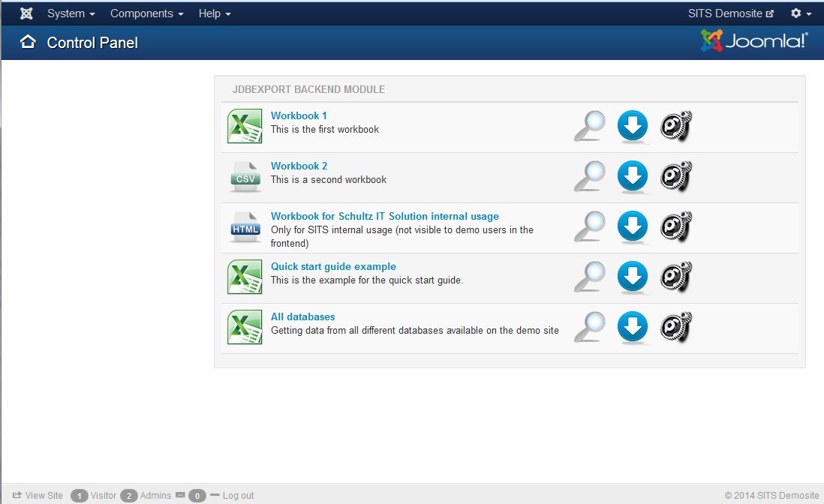Image resolution: width=824 pixels, height=504 pixels.
Task: Click the gear icon for the Schultz internal workbook
Action: pyautogui.click(x=675, y=227)
